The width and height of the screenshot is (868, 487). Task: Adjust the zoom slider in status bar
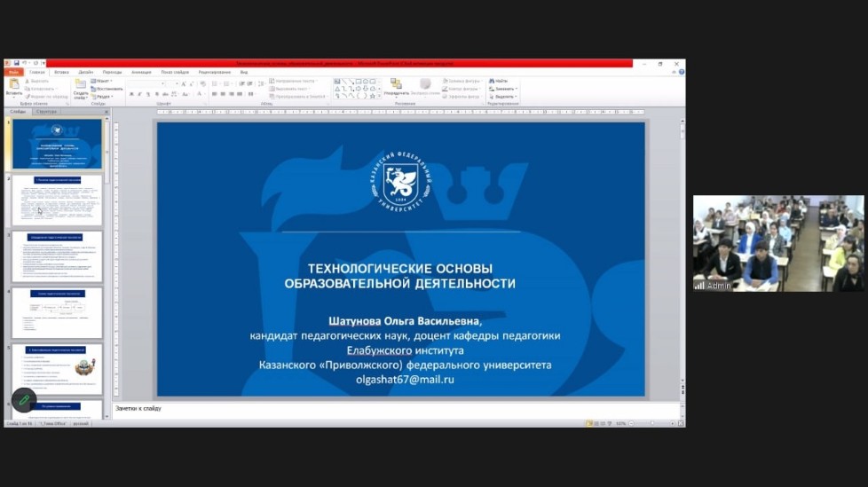pos(651,423)
